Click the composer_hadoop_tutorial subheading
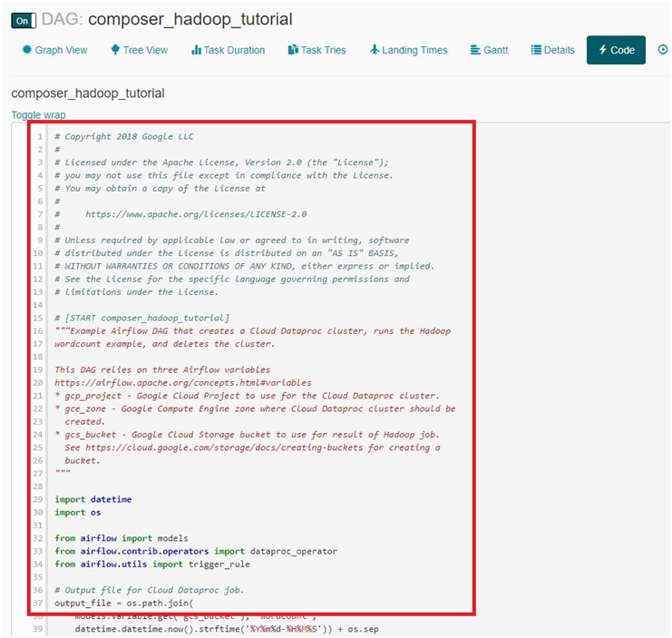The image size is (672, 638). pos(88,93)
